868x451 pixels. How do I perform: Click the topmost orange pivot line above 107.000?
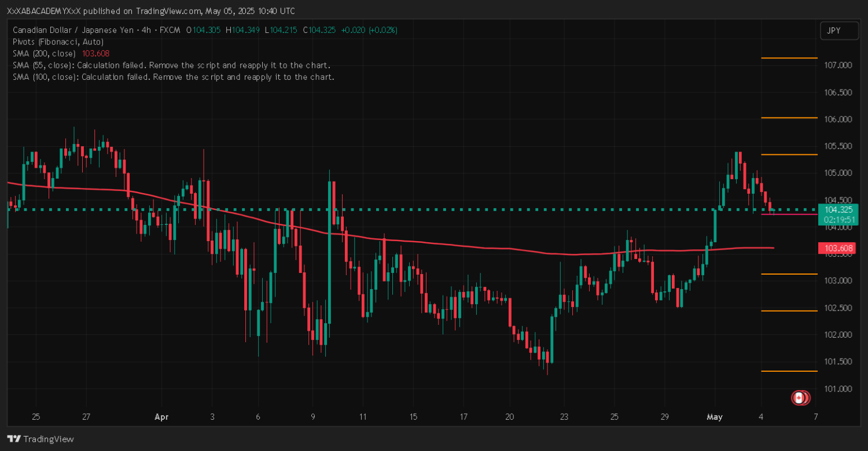789,58
